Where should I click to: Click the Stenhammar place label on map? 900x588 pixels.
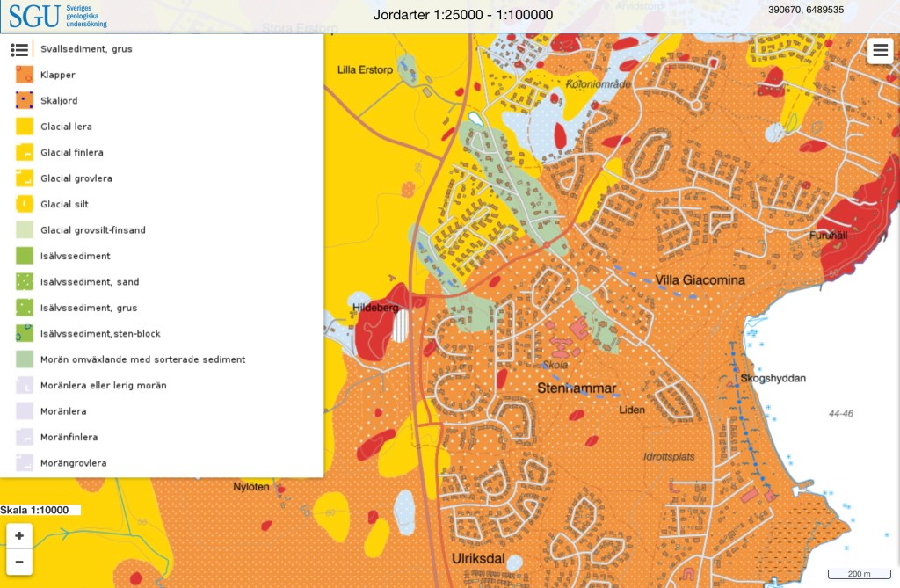coord(577,388)
